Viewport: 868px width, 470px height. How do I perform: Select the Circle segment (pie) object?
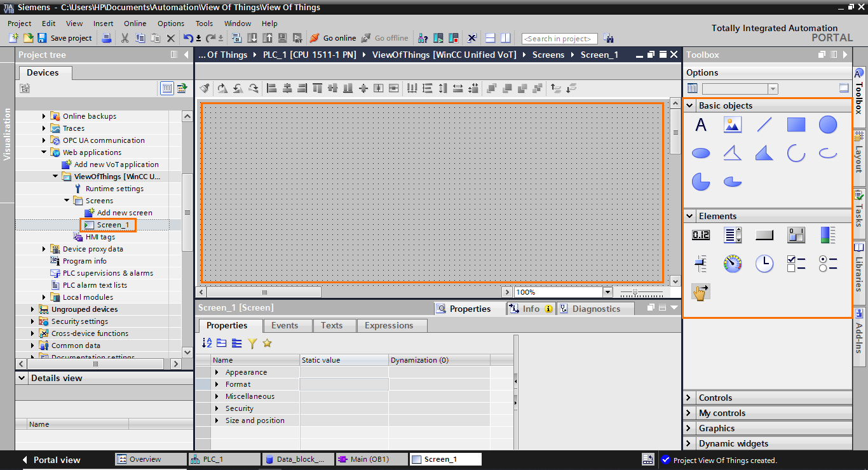pos(701,182)
